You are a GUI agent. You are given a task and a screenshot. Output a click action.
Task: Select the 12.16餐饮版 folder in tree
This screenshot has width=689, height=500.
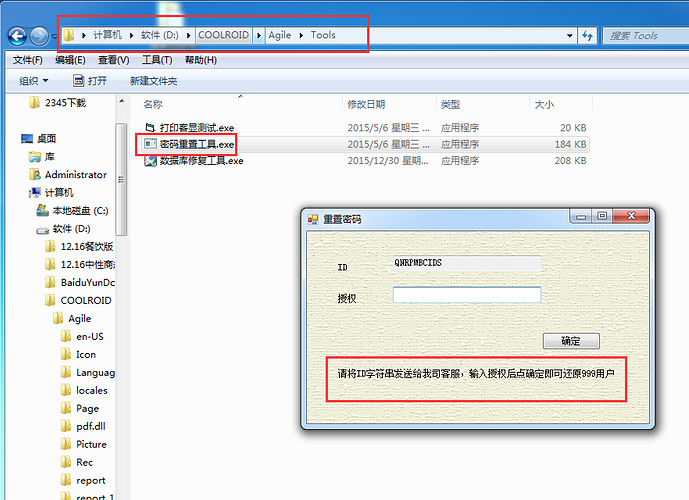click(x=79, y=246)
